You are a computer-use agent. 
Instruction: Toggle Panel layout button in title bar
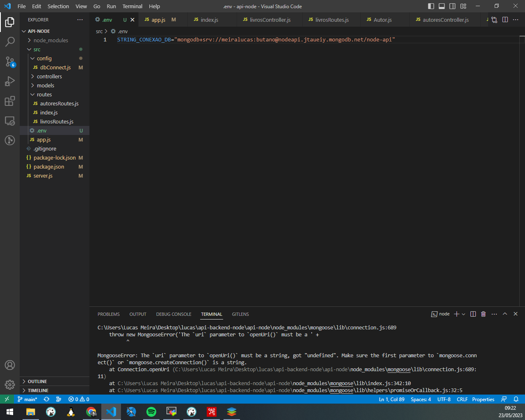pos(442,6)
